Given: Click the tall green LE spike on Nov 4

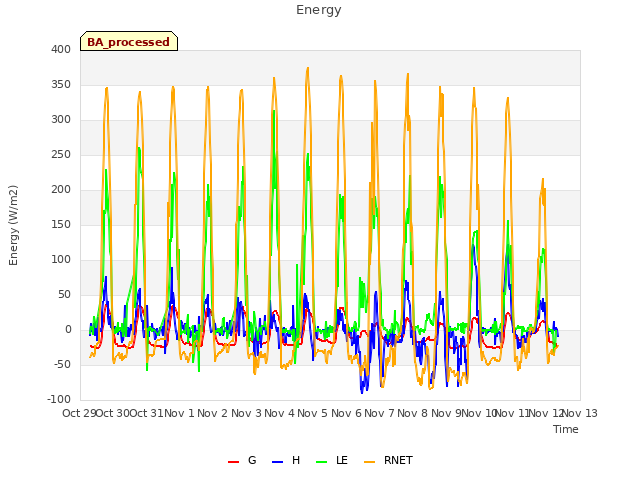Looking at the screenshot, I should [274, 111].
